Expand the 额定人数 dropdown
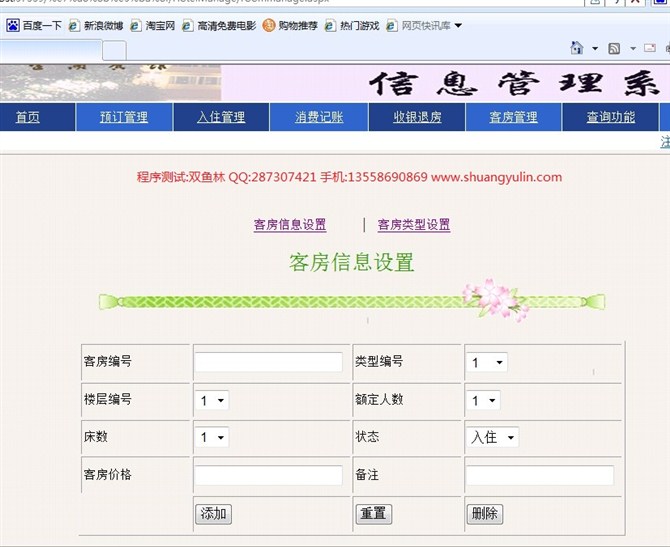The height and width of the screenshot is (547, 670). point(485,400)
